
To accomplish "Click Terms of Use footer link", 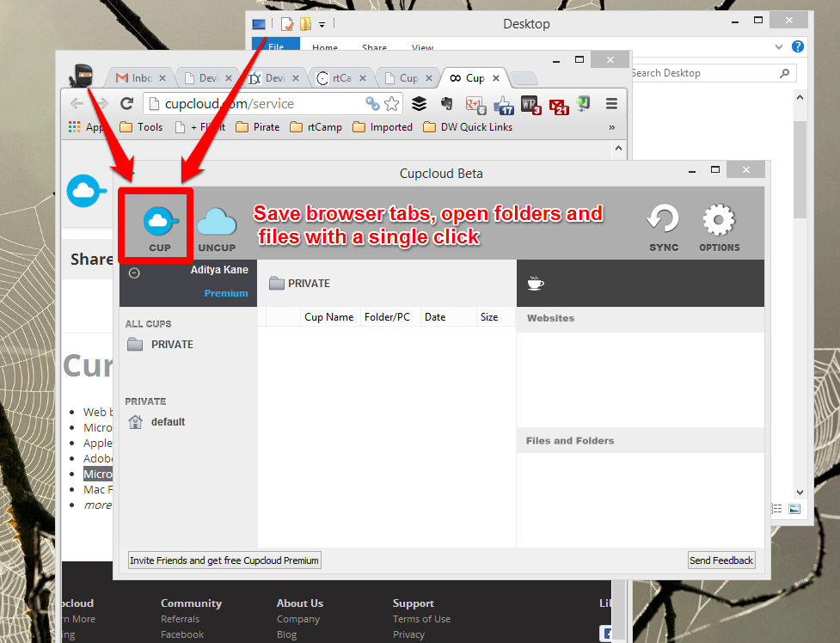I will pos(421,619).
